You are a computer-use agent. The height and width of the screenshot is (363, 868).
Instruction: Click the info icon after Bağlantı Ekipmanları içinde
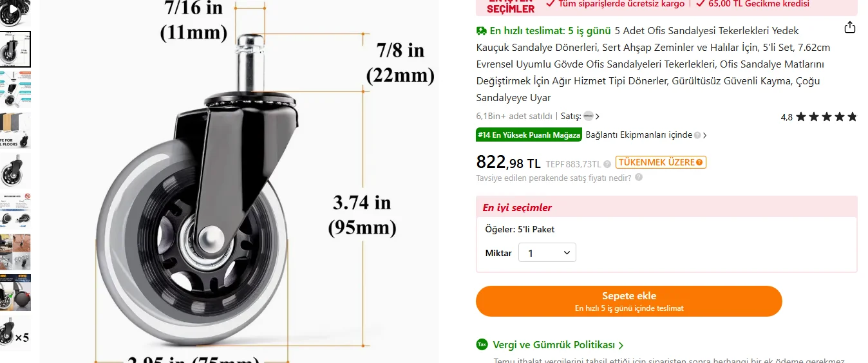pyautogui.click(x=697, y=135)
